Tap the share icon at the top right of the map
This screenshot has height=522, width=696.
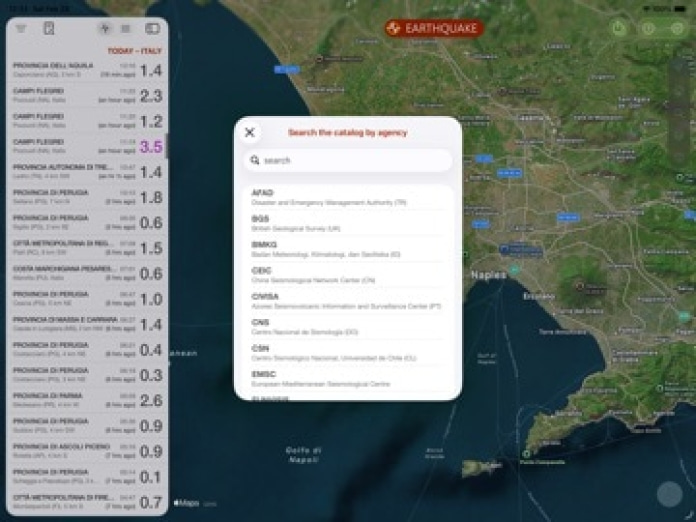(x=618, y=28)
